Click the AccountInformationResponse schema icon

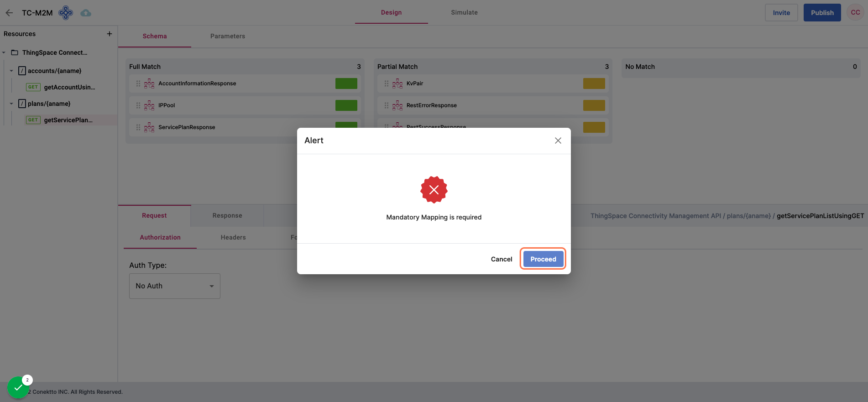pyautogui.click(x=149, y=84)
